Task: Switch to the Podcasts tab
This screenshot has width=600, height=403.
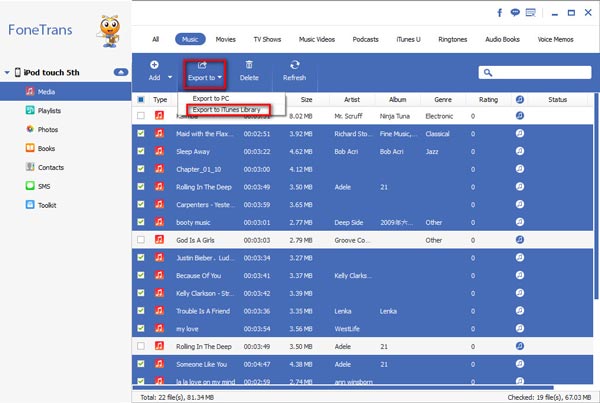Action: 365,39
